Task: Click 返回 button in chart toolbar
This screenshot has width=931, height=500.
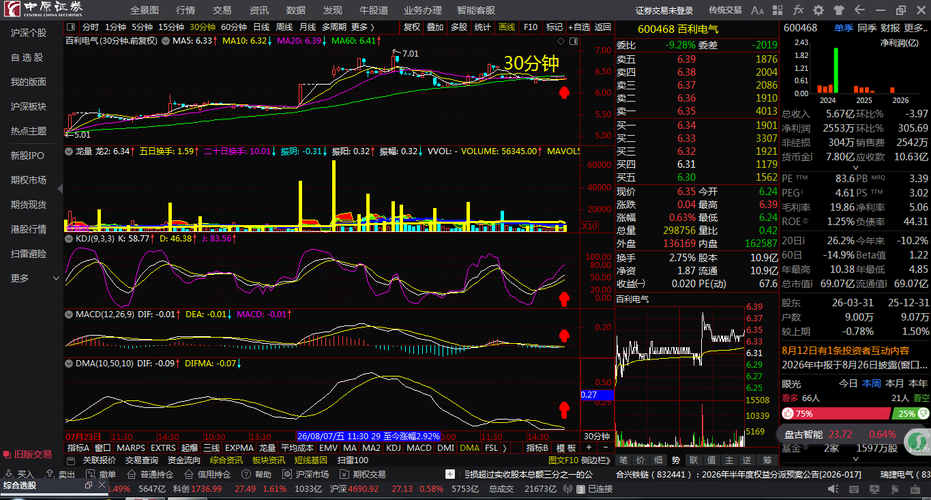Action: (603, 27)
